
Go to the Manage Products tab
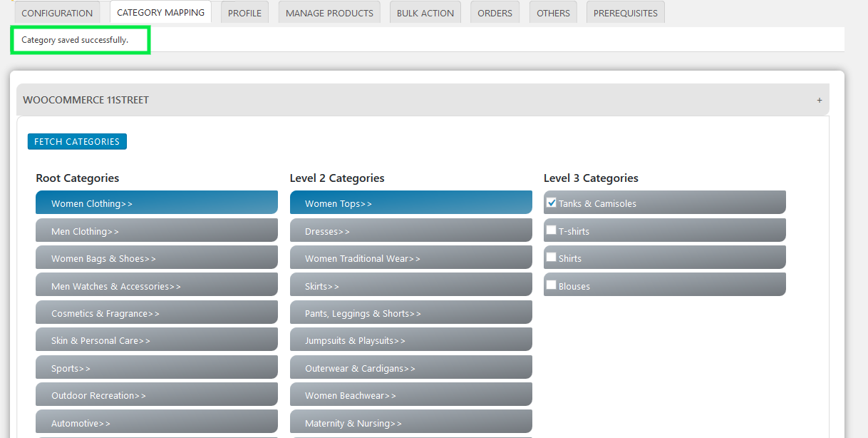(329, 13)
